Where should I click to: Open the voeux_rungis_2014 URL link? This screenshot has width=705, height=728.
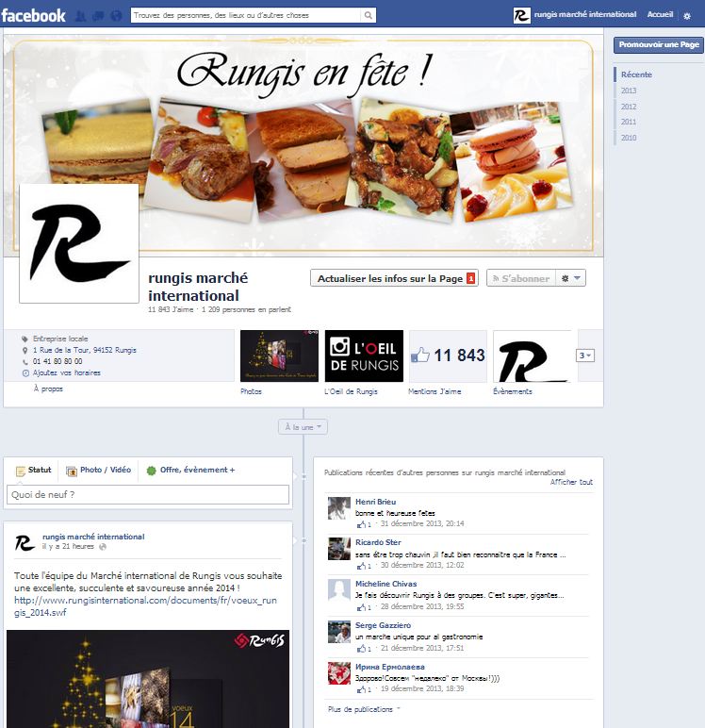coord(145,606)
